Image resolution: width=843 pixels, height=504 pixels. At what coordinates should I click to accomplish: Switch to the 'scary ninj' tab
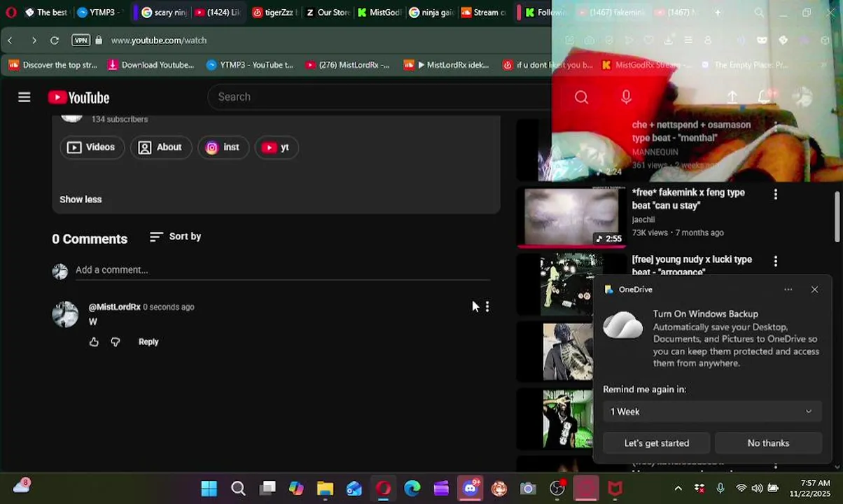click(x=163, y=12)
